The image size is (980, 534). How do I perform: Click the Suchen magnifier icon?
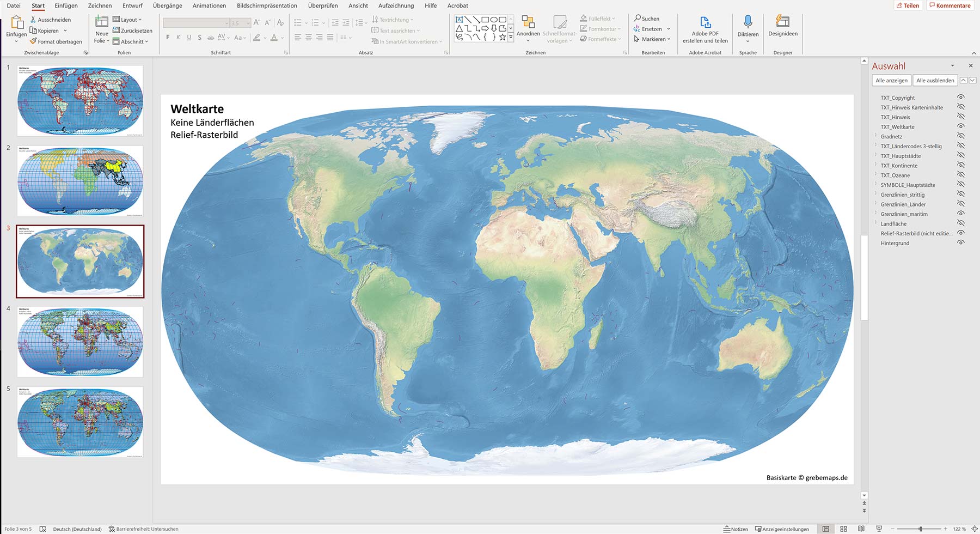[636, 18]
